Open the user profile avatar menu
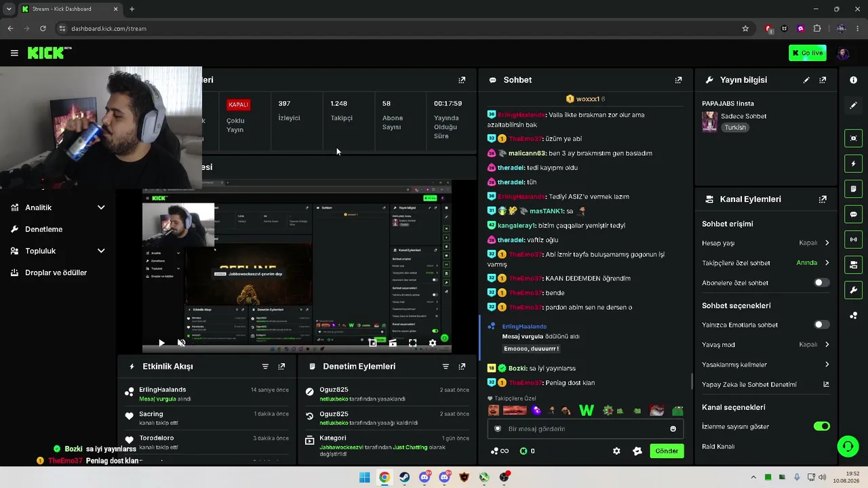Image resolution: width=868 pixels, height=488 pixels. tap(843, 53)
